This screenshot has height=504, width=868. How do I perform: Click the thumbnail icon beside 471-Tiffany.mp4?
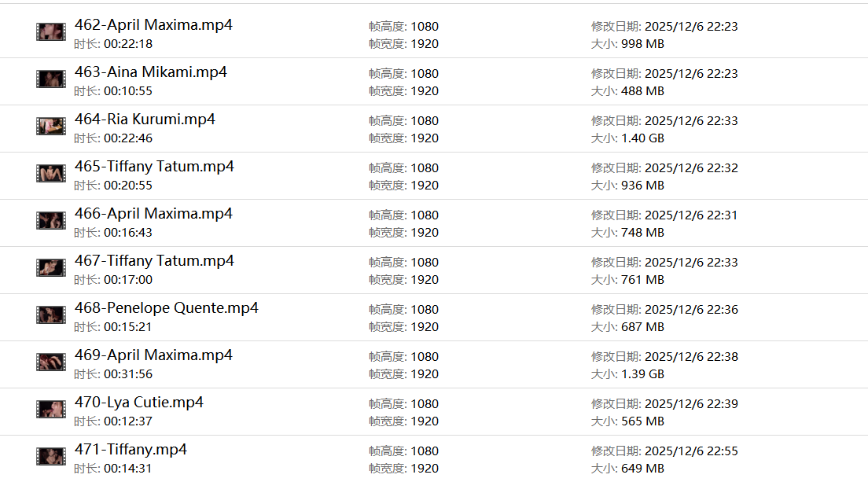pyautogui.click(x=50, y=457)
